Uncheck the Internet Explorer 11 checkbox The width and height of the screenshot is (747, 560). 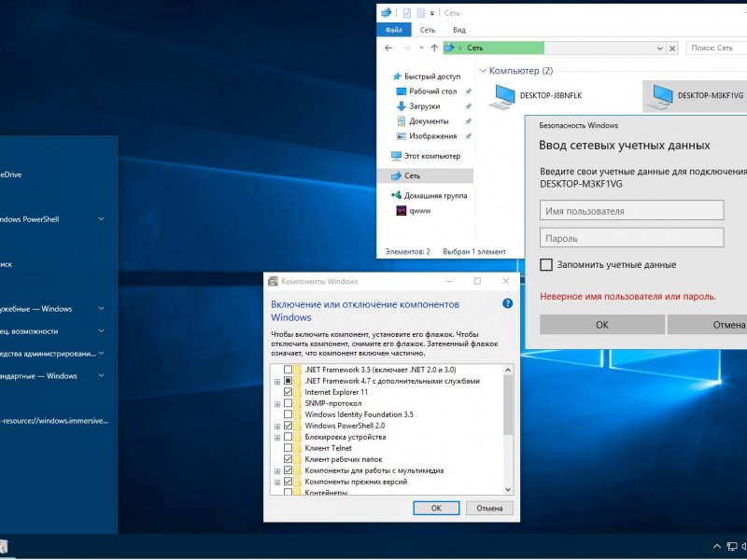click(x=288, y=392)
